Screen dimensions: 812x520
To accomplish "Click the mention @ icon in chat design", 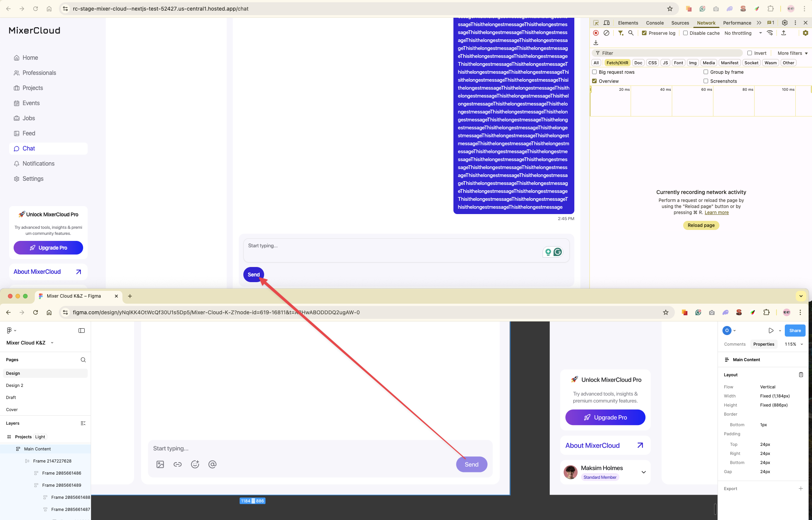I will click(x=212, y=464).
